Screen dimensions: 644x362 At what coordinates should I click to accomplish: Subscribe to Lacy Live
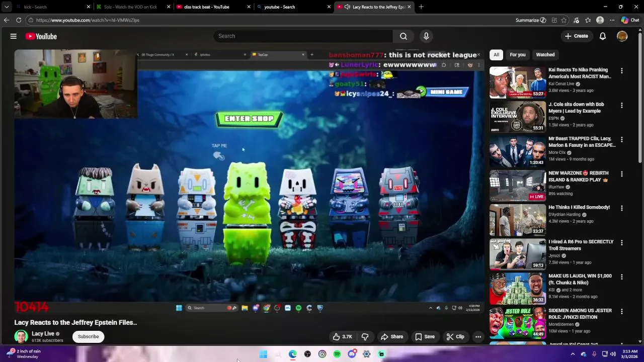88,337
